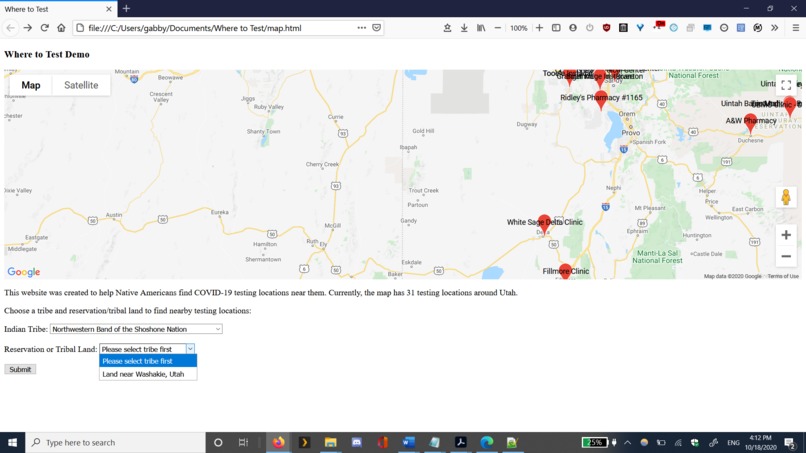Zoom in with the plus toolbar button

click(539, 28)
